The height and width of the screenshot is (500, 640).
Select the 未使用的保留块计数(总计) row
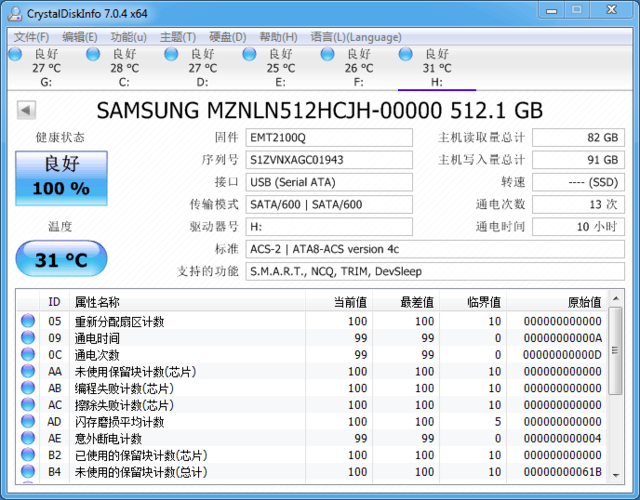point(312,472)
